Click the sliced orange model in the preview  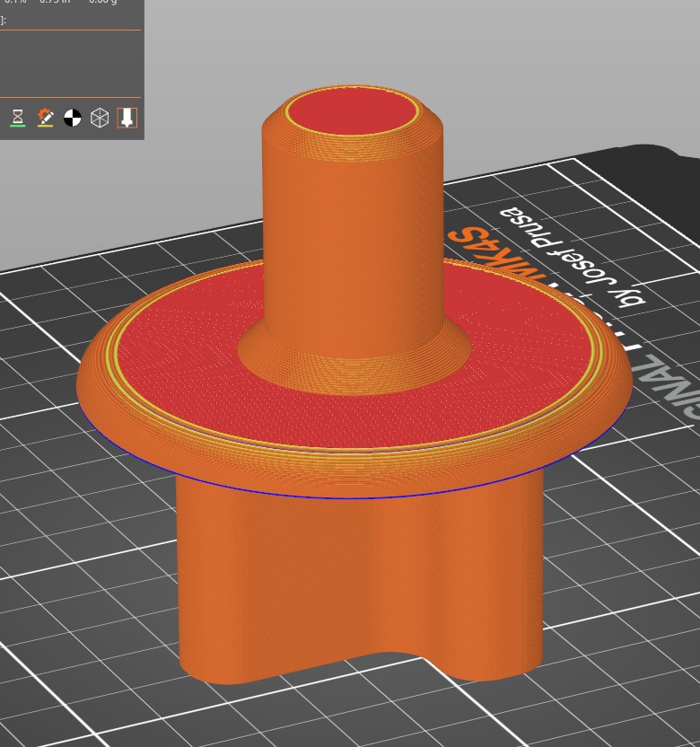point(354,386)
